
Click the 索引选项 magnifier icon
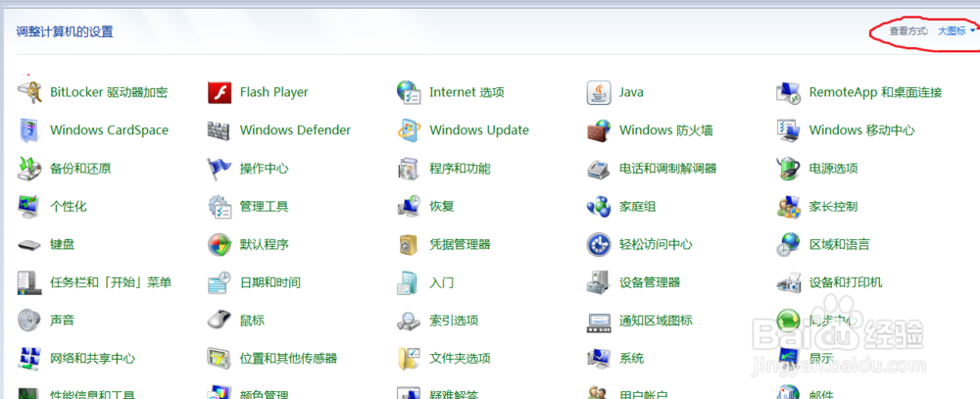coord(410,321)
